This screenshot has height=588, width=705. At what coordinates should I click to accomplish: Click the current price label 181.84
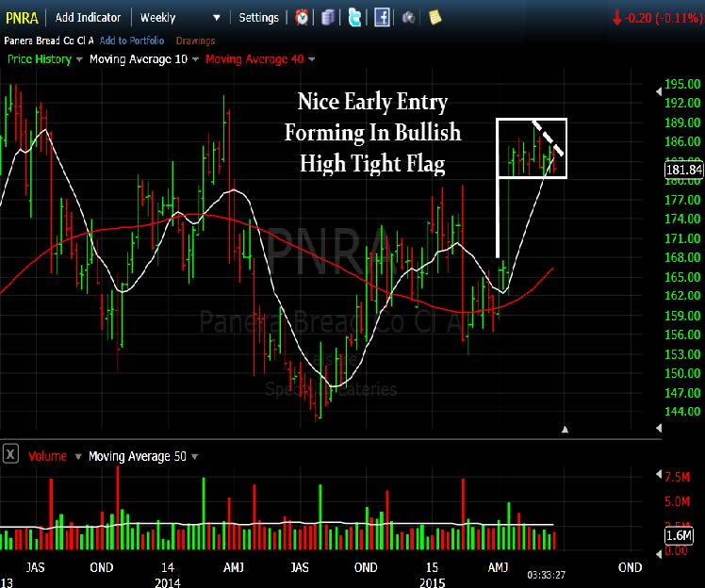coord(684,170)
